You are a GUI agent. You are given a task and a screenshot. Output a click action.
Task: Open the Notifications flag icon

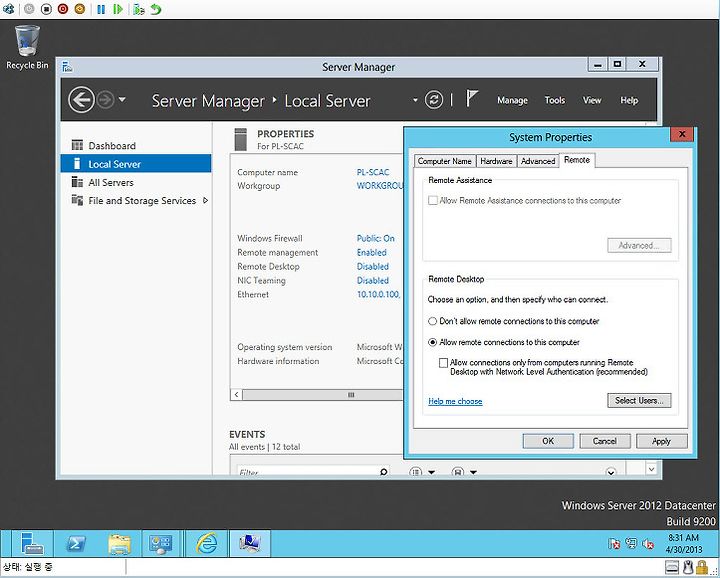[472, 98]
